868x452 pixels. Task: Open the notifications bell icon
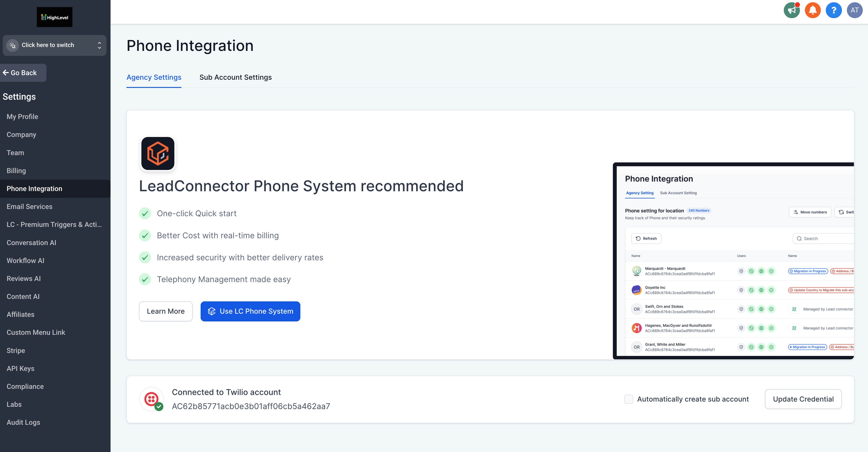813,10
